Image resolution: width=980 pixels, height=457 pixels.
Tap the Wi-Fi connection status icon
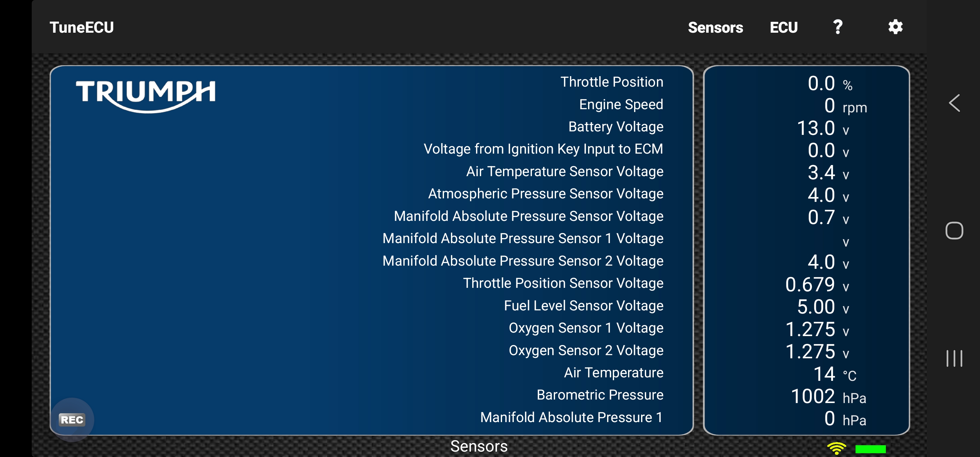(836, 448)
